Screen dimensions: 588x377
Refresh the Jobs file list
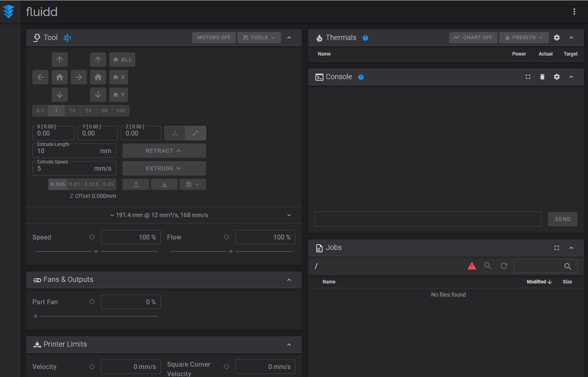click(x=504, y=265)
